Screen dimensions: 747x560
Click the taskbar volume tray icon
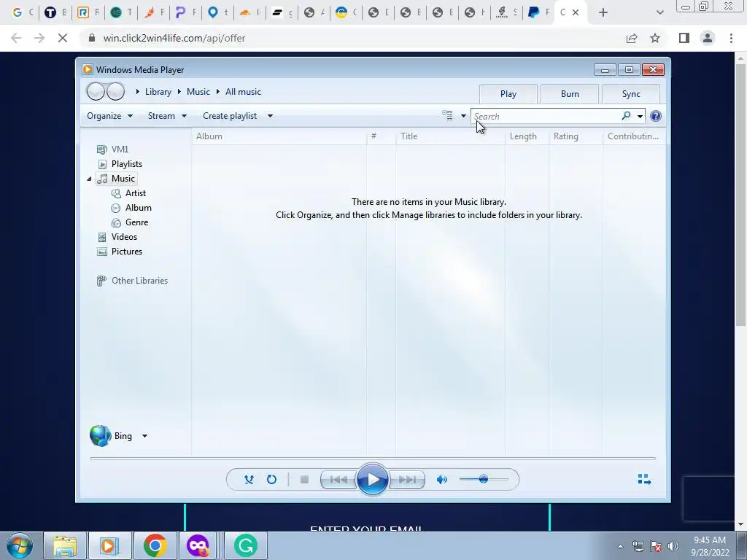pyautogui.click(x=673, y=546)
